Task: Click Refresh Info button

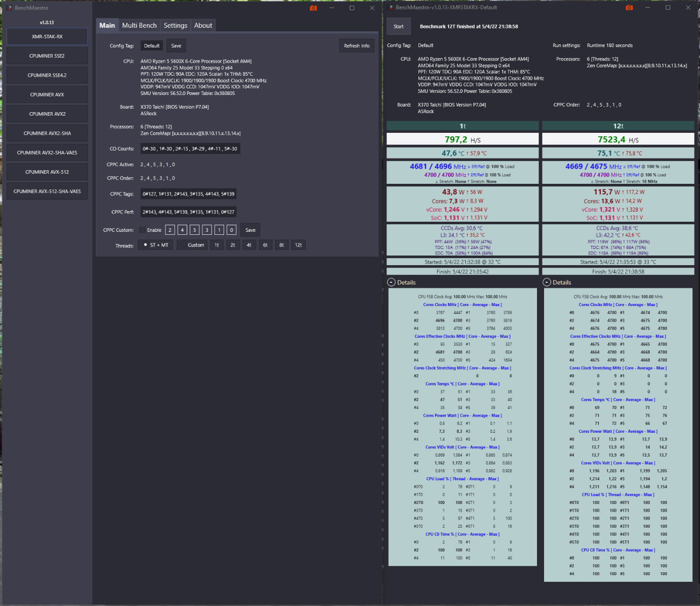Action: (x=357, y=45)
